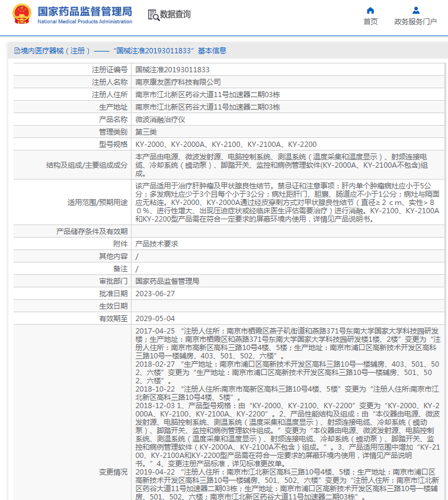Viewport: 448px width, 500px height.
Task: Click the 备注 row label
Action: [120, 269]
